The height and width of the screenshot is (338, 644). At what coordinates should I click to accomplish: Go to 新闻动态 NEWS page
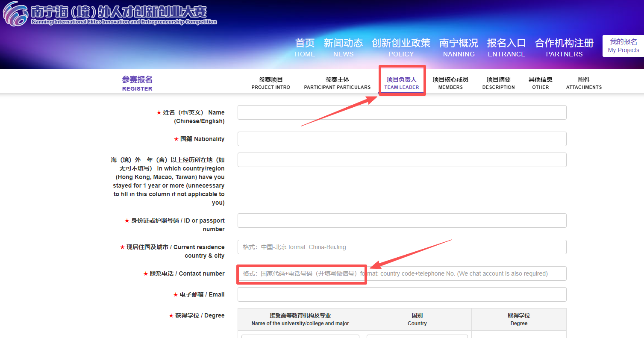[x=343, y=48]
